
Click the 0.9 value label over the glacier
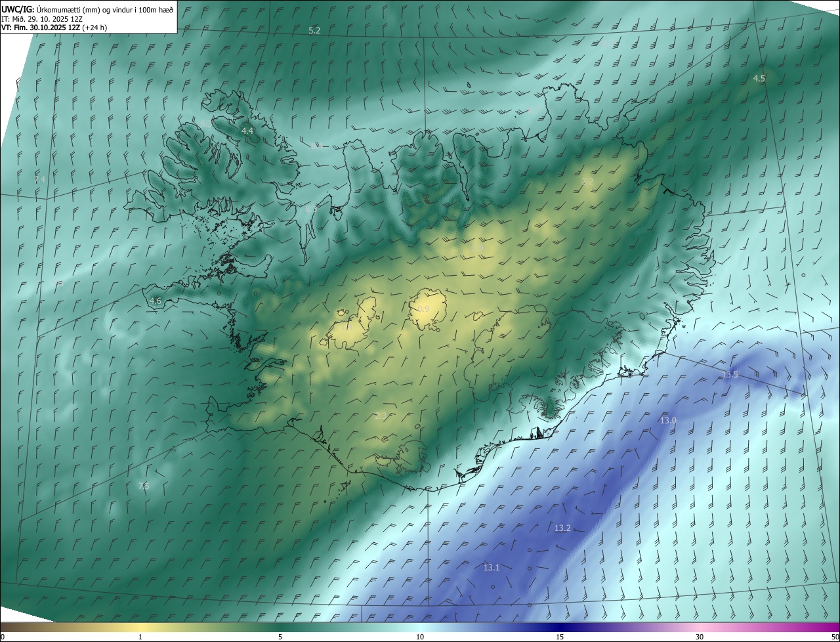pos(423,309)
